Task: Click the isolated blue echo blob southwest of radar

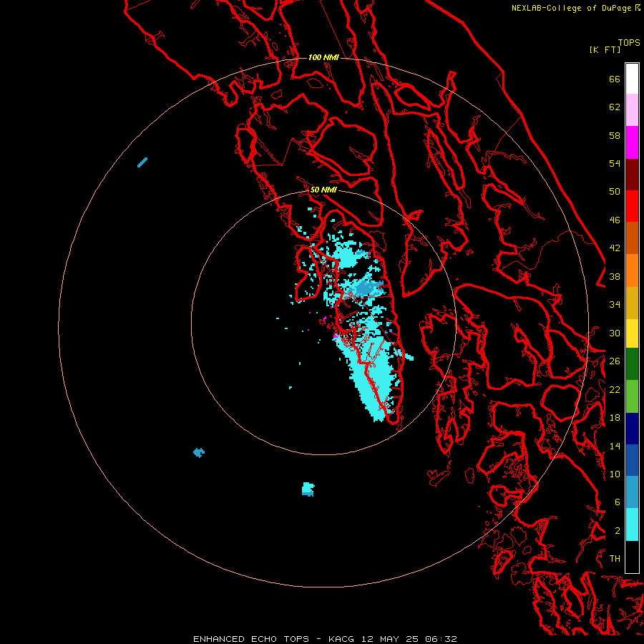Action: click(199, 453)
